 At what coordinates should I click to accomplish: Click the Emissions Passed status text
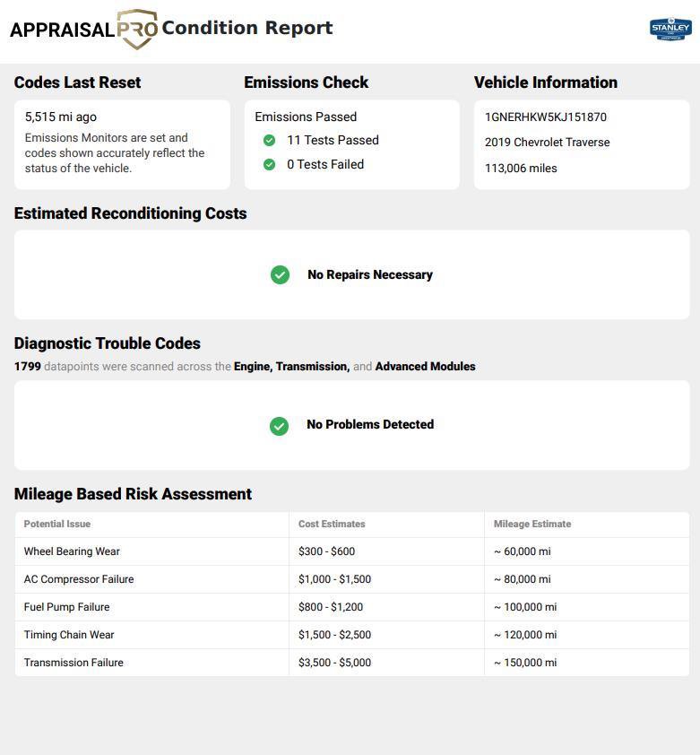pos(306,117)
